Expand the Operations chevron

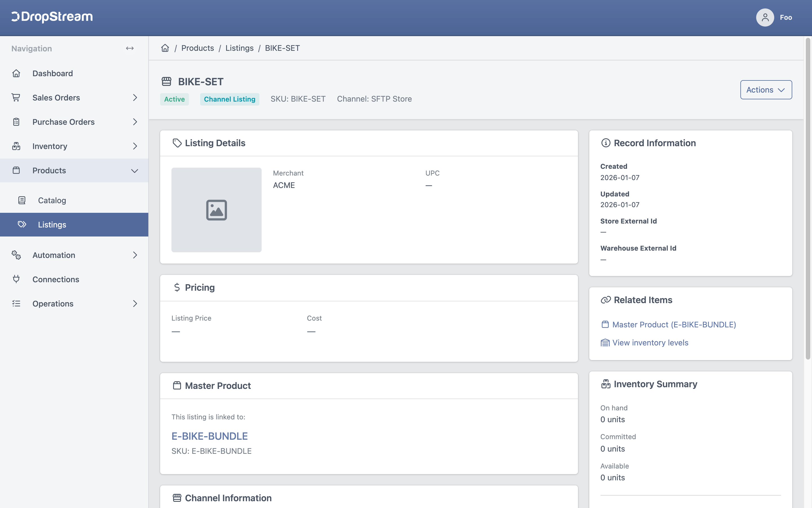(135, 303)
